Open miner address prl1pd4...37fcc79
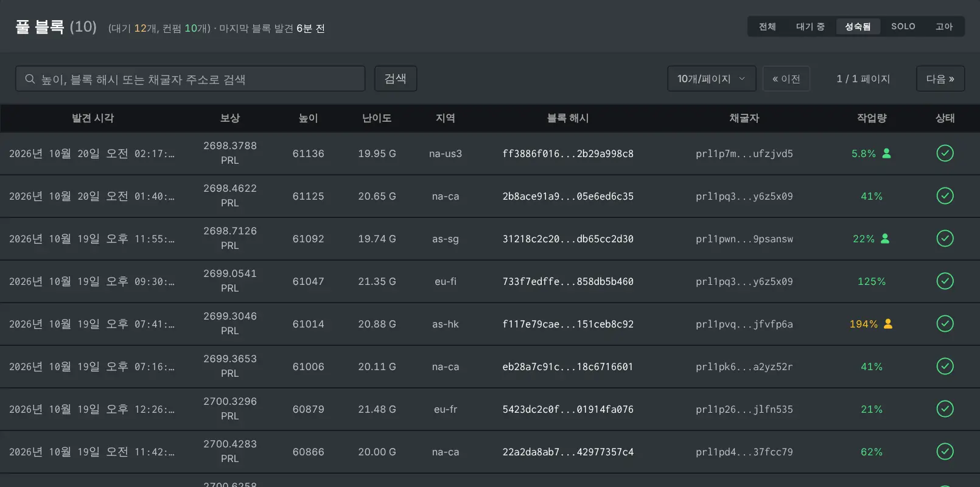This screenshot has width=980, height=487. 744,452
